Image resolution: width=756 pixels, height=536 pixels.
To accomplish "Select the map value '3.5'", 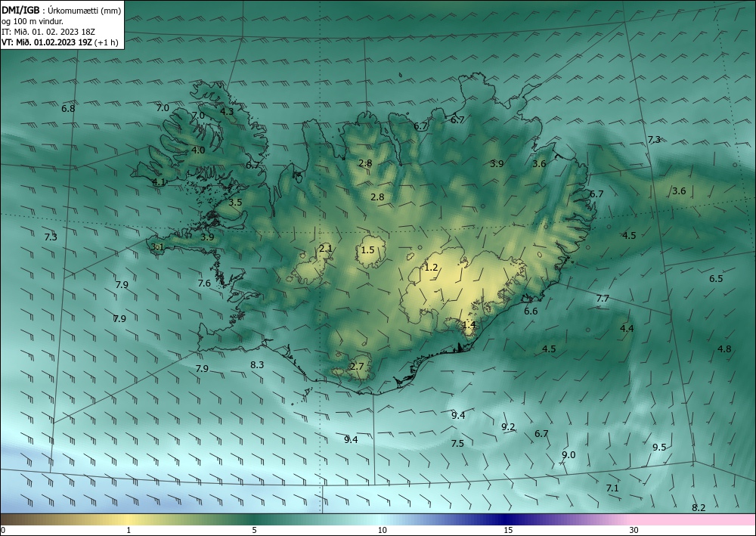I will (235, 202).
